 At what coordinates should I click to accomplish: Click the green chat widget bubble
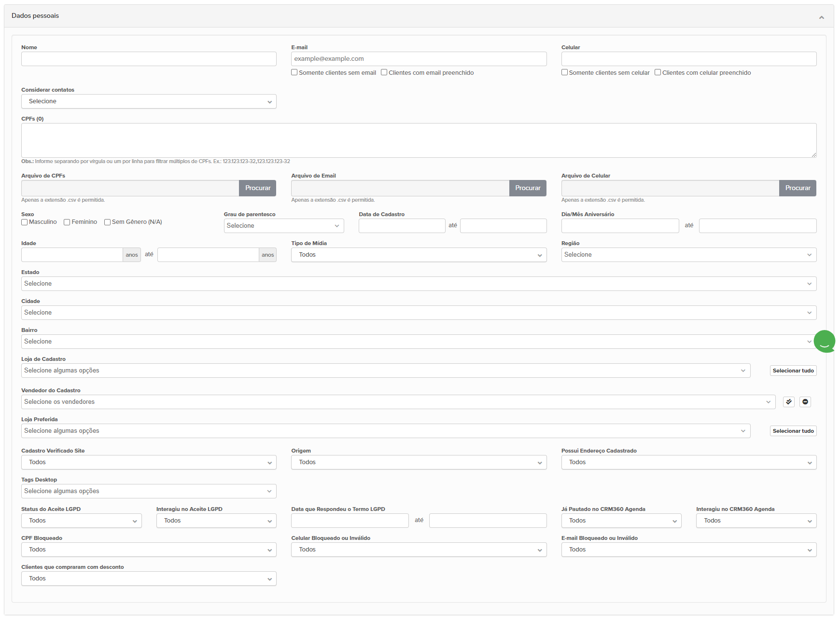(824, 342)
